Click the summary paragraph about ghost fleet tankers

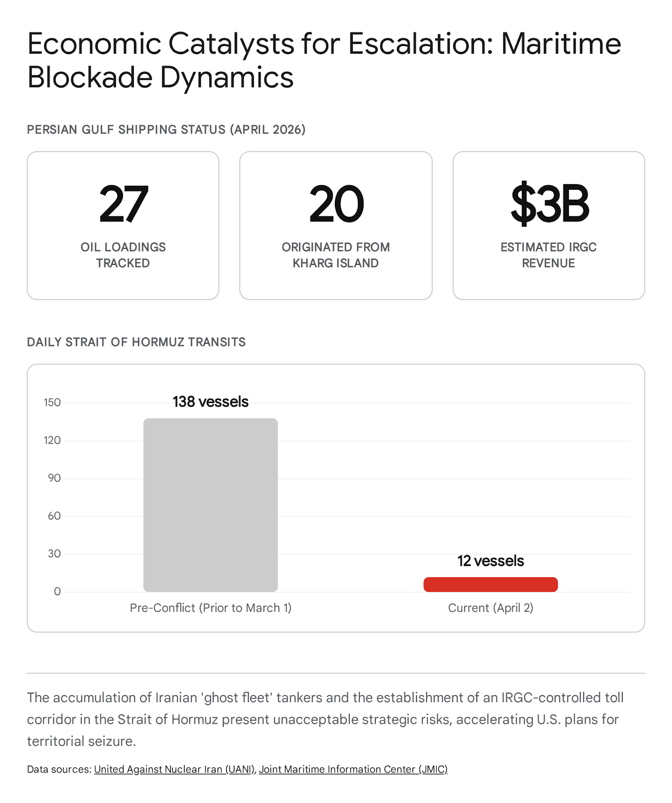click(325, 719)
